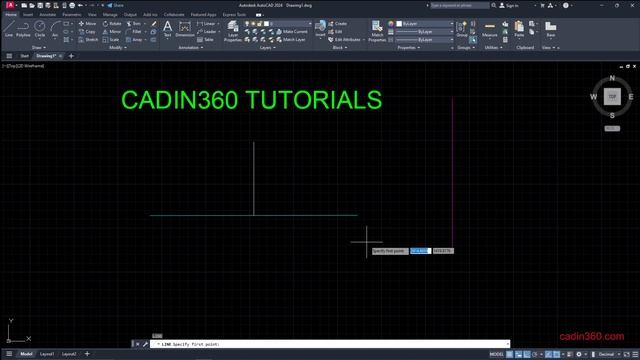
Task: Click the Insert block icon
Action: coord(320,29)
